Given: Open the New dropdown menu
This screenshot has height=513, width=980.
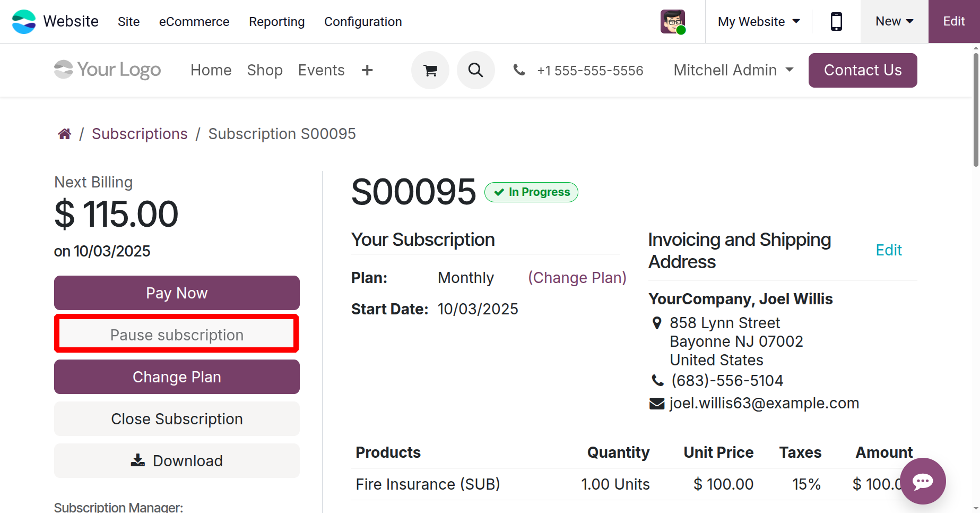Looking at the screenshot, I should pos(894,22).
